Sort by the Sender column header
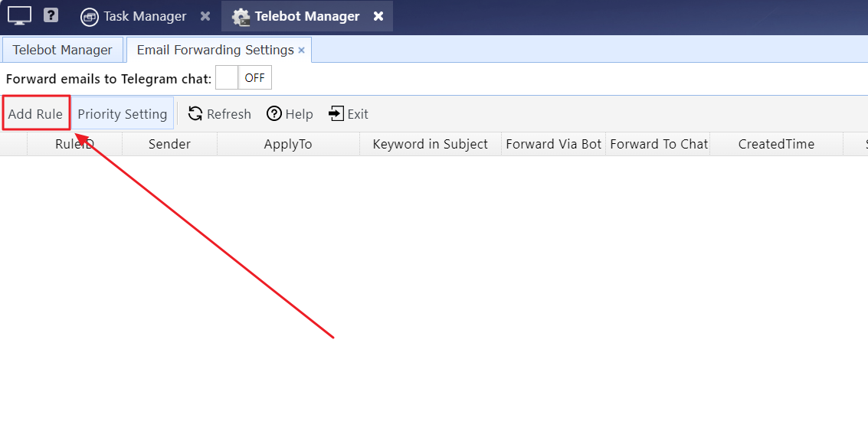868x441 pixels. (169, 144)
